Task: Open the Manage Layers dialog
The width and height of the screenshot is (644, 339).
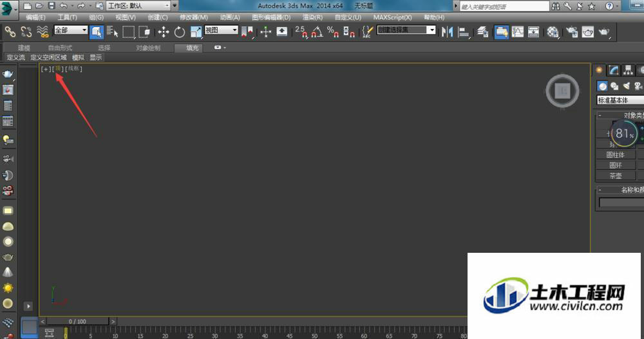Action: [x=482, y=32]
